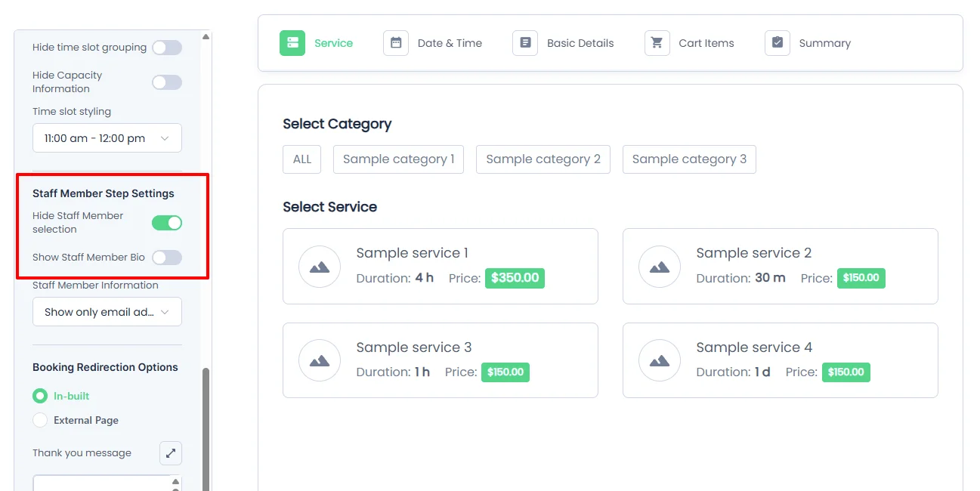Click the scroll-up arrow of settings panel
This screenshot has width=980, height=491.
[206, 36]
